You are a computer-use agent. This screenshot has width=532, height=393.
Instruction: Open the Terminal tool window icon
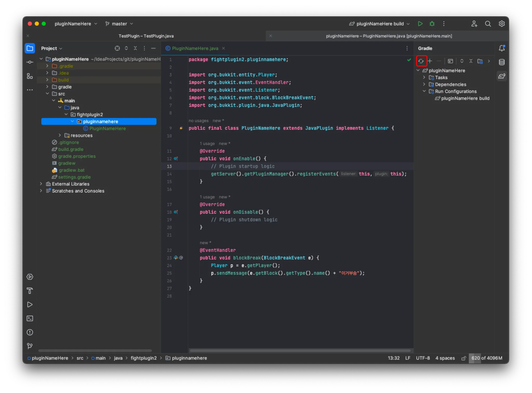[x=30, y=319]
